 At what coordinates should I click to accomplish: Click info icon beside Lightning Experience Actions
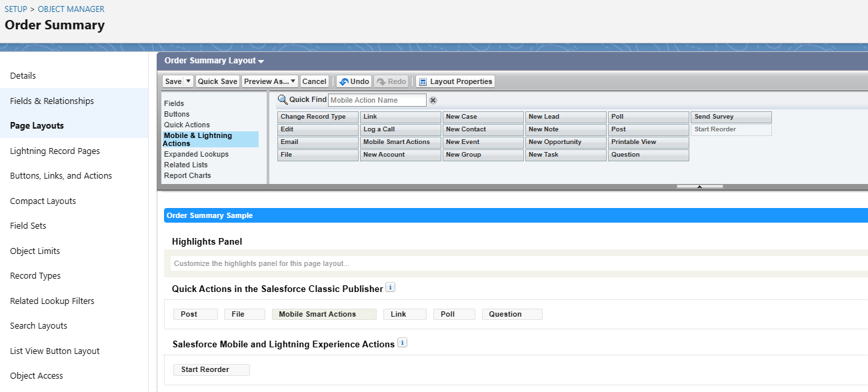(402, 343)
